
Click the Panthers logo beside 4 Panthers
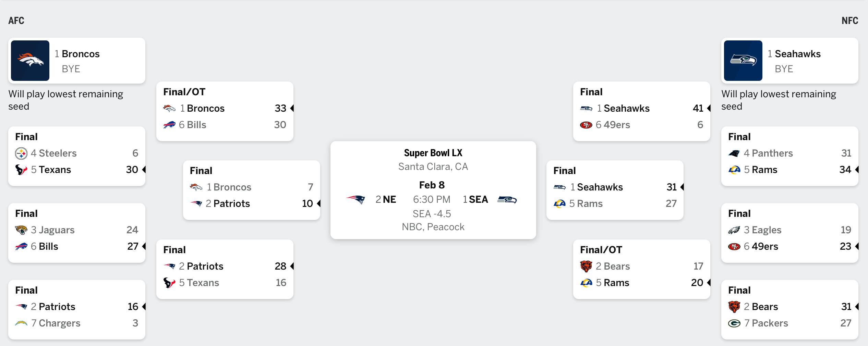(x=734, y=153)
